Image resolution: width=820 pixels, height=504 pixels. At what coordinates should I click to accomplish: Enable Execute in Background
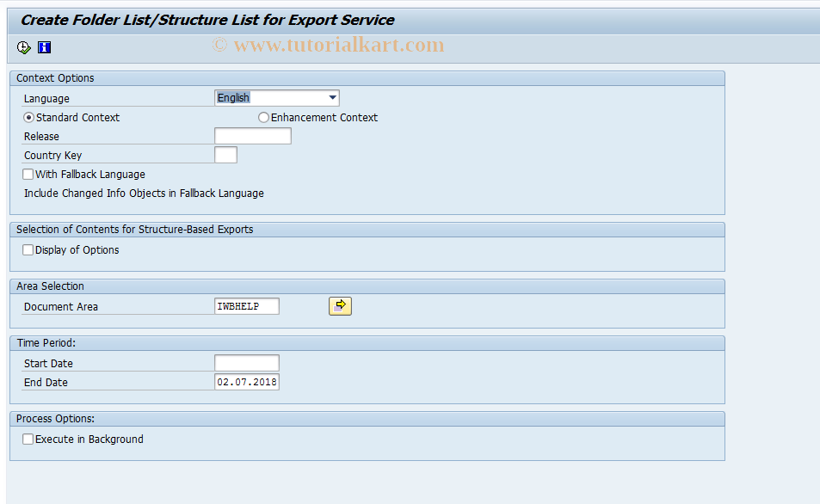tap(28, 439)
